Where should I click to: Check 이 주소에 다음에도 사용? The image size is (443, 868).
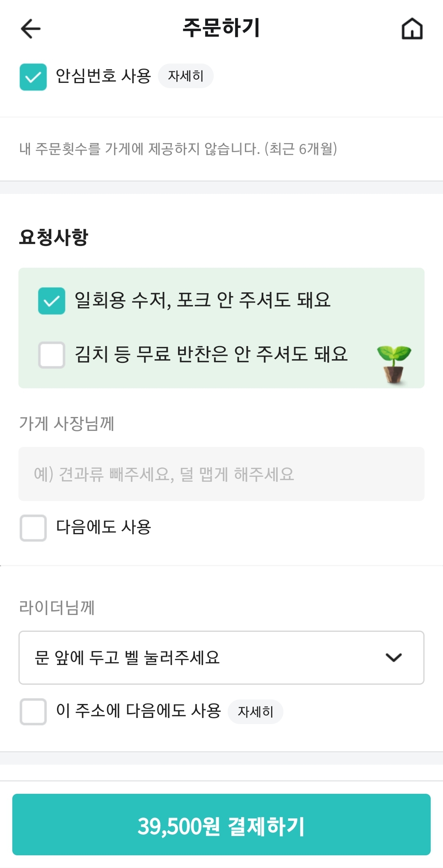(x=33, y=711)
